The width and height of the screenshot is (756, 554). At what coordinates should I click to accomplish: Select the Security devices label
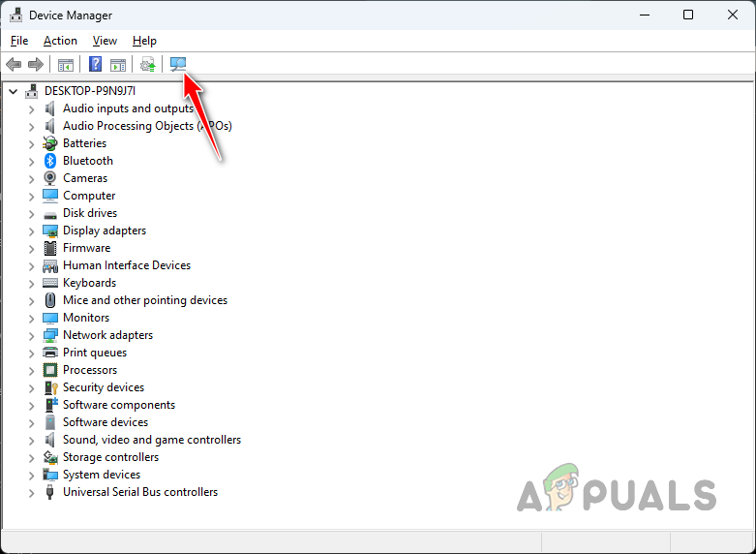(x=104, y=387)
